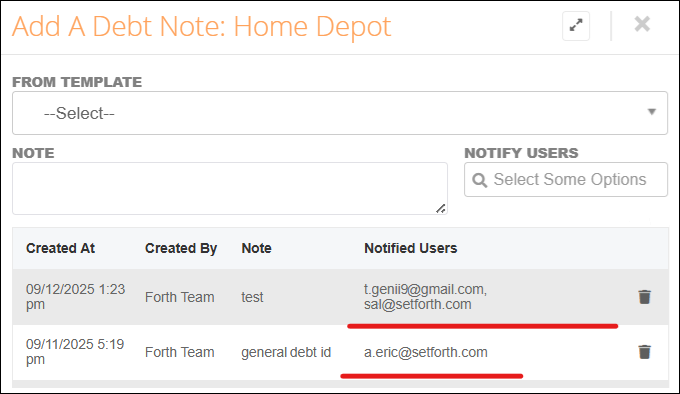Click the search magnifier in Notify Users
This screenshot has height=394, width=680.
coord(479,180)
